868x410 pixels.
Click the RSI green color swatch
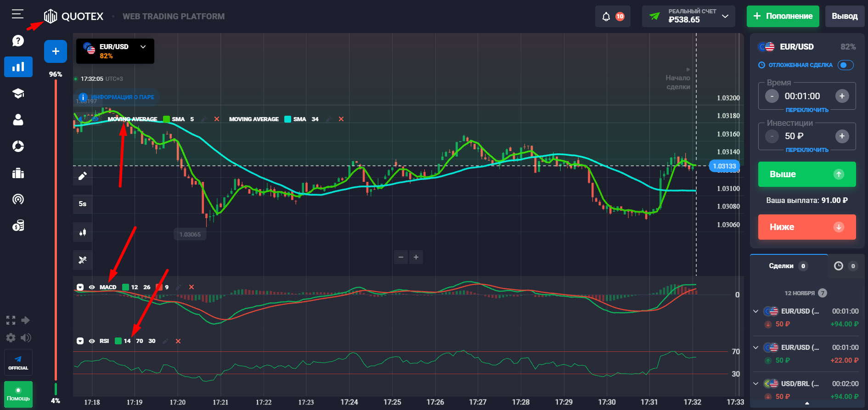click(118, 341)
